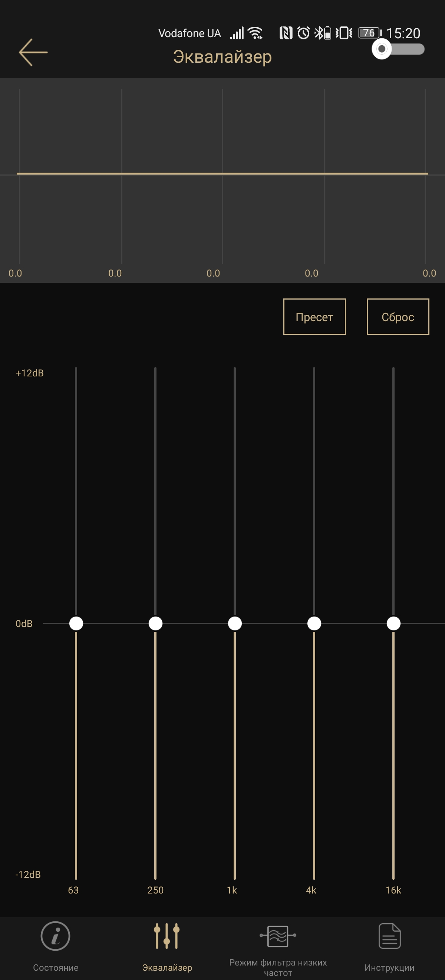
Task: Click the 63 Hz slider handle
Action: click(x=76, y=623)
